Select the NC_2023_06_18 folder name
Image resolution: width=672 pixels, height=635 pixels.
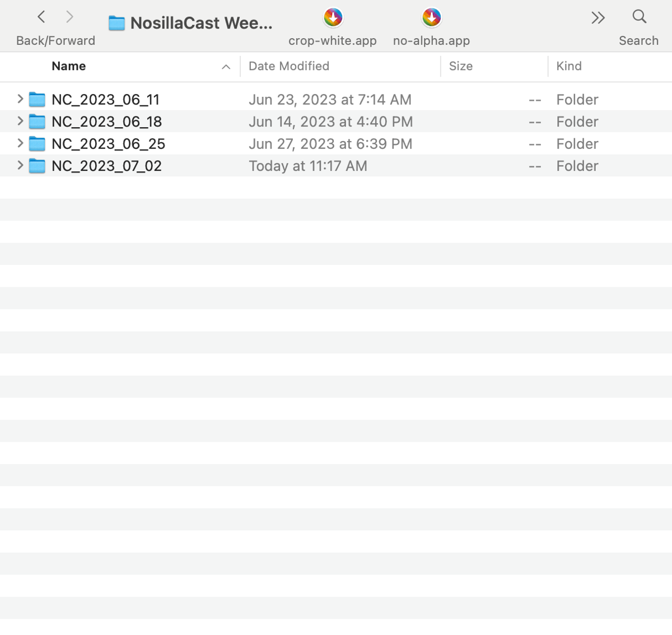[106, 122]
